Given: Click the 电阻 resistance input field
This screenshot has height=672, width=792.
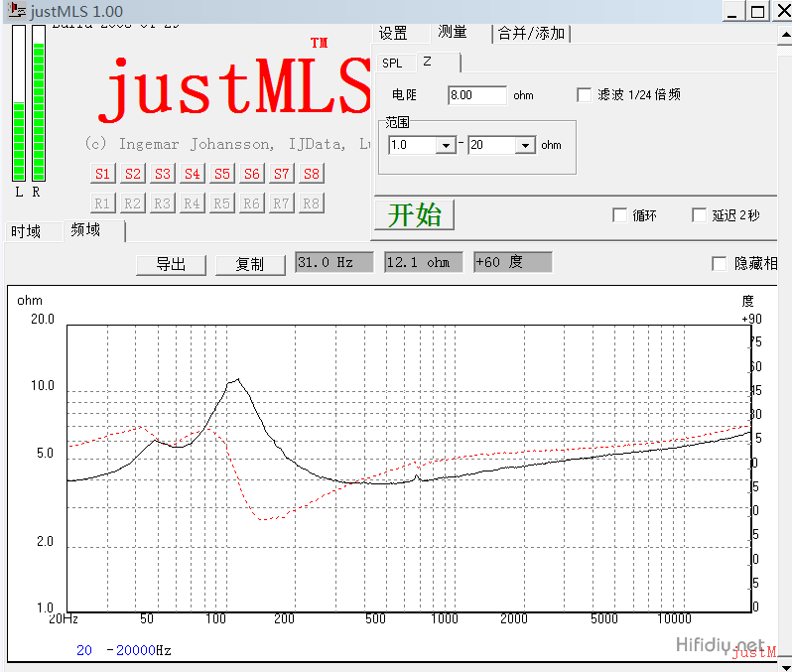Looking at the screenshot, I should [476, 95].
